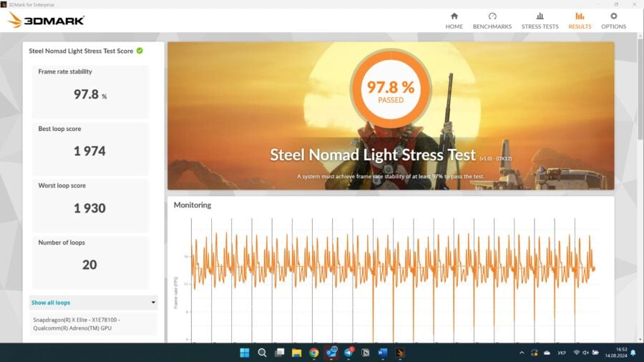
Task: Click the green passed checkmark icon
Action: pyautogui.click(x=140, y=51)
